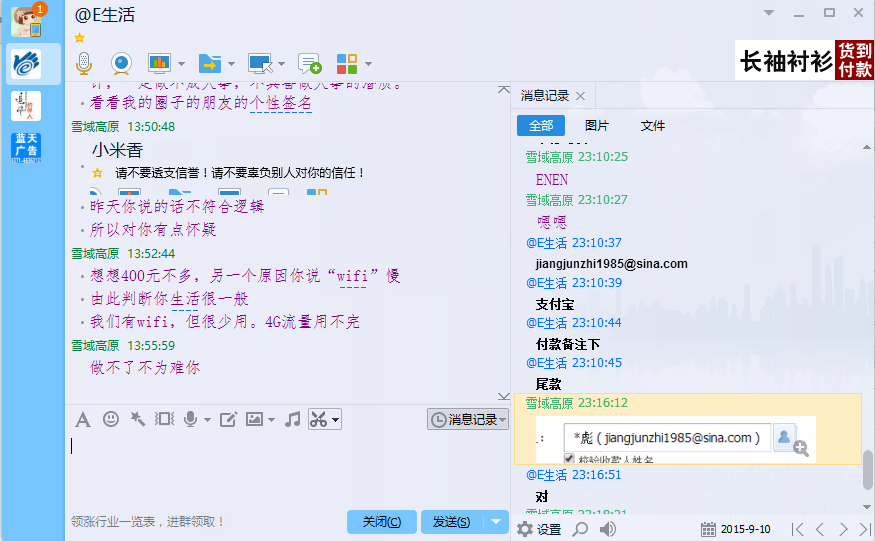Select the calligraphy avatar contact in sidebar
The height and width of the screenshot is (541, 875).
click(26, 106)
